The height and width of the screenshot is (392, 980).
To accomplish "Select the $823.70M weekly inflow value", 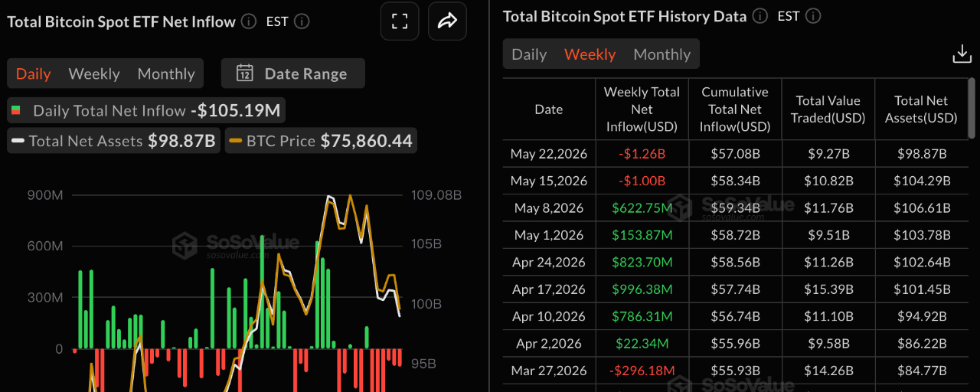I will 642,263.
